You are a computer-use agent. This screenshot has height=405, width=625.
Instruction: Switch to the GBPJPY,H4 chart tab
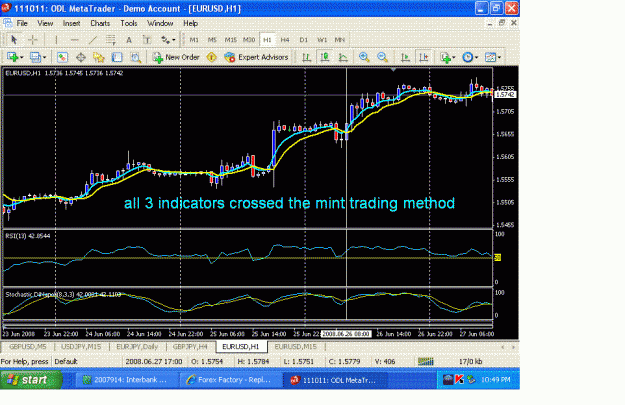coord(190,346)
